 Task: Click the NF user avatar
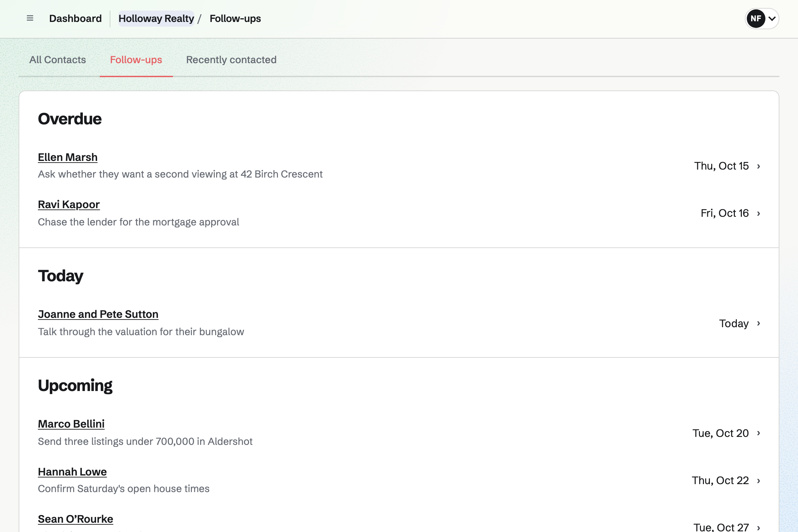point(755,18)
